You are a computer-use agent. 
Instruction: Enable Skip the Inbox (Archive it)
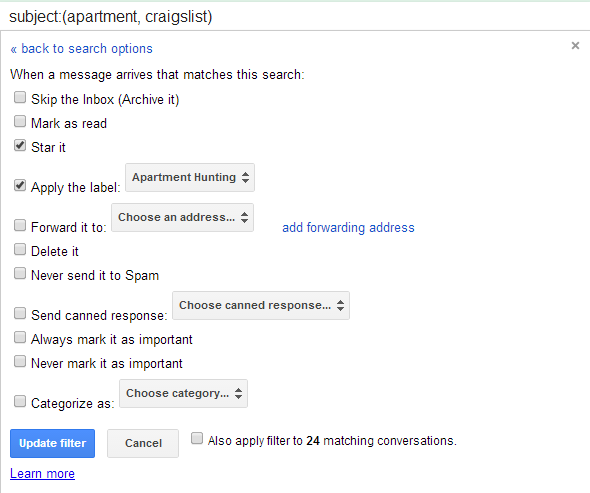pyautogui.click(x=20, y=97)
